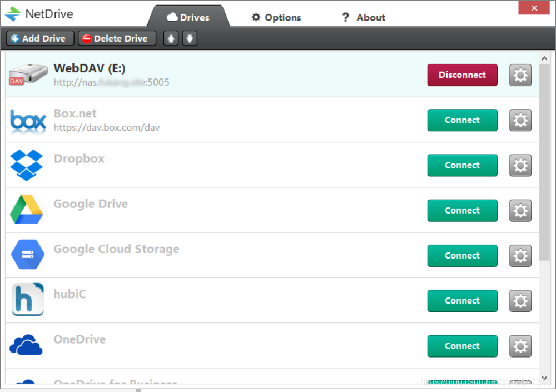
Task: Click the Add Drive button
Action: pos(39,38)
